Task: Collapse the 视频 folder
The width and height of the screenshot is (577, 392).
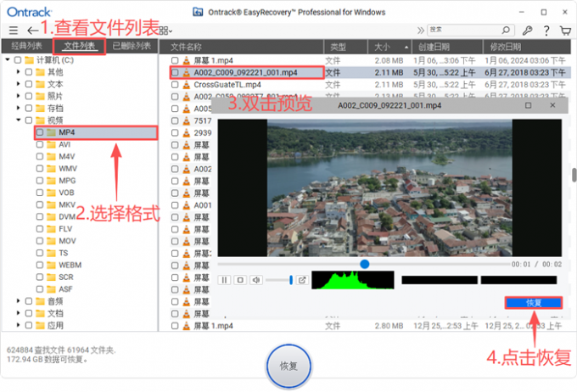Action: pyautogui.click(x=18, y=120)
